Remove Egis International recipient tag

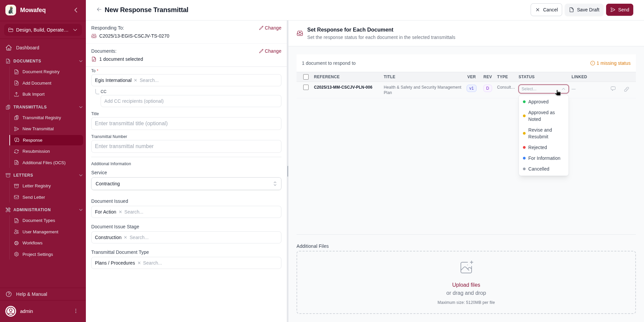[x=136, y=80]
